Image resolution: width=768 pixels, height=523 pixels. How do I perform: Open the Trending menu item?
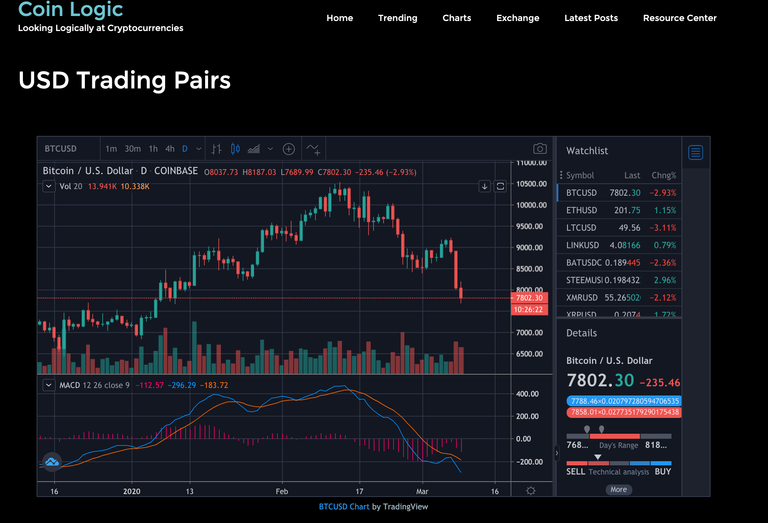pyautogui.click(x=398, y=18)
